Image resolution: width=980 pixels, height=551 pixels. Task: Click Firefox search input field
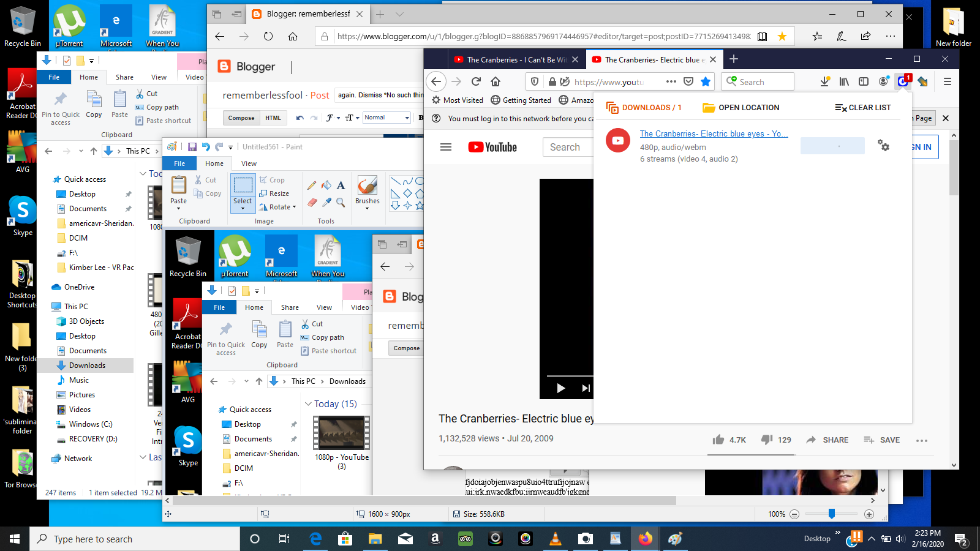[758, 81]
